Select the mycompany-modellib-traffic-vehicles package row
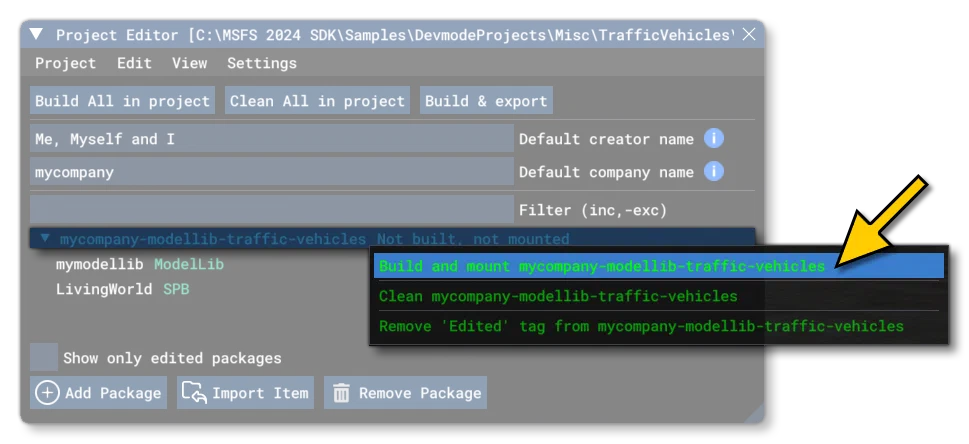Screen dimensions: 969x444 tap(392, 239)
